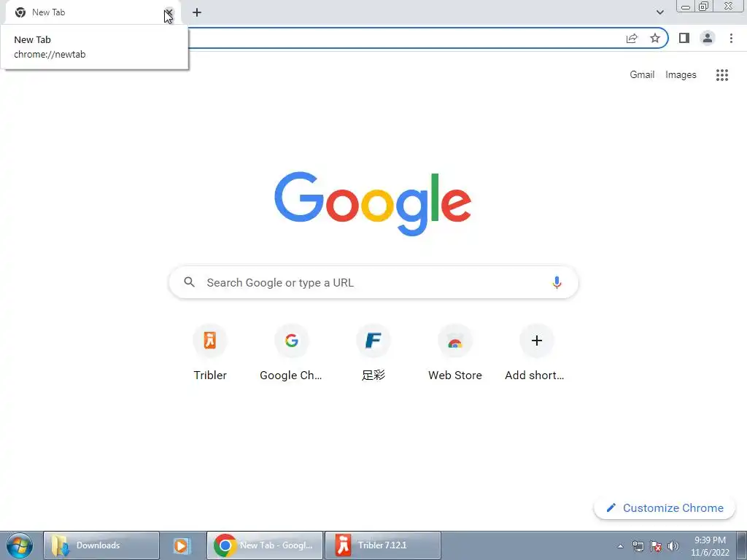
Task: Open the Gmail link
Action: (642, 75)
